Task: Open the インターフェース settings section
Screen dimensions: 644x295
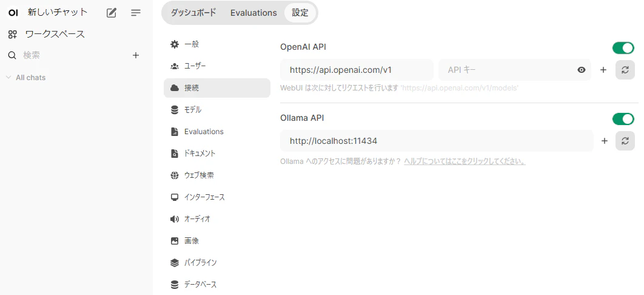Action: (217, 197)
